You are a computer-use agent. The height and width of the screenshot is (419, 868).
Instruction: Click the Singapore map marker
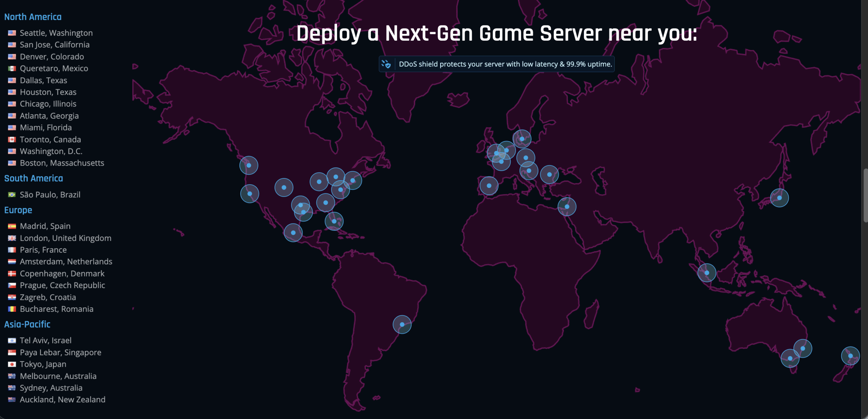(707, 273)
